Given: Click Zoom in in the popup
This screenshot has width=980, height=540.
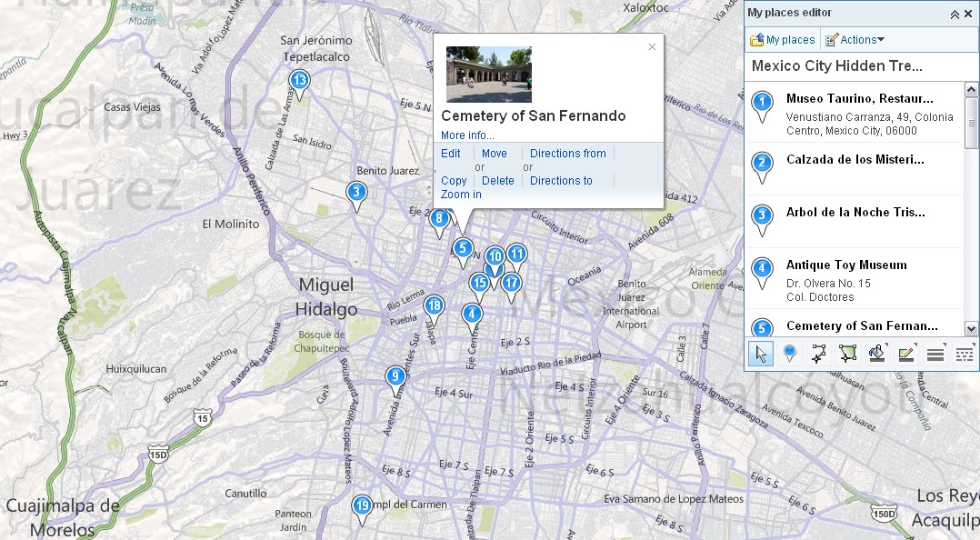Looking at the screenshot, I should [461, 195].
